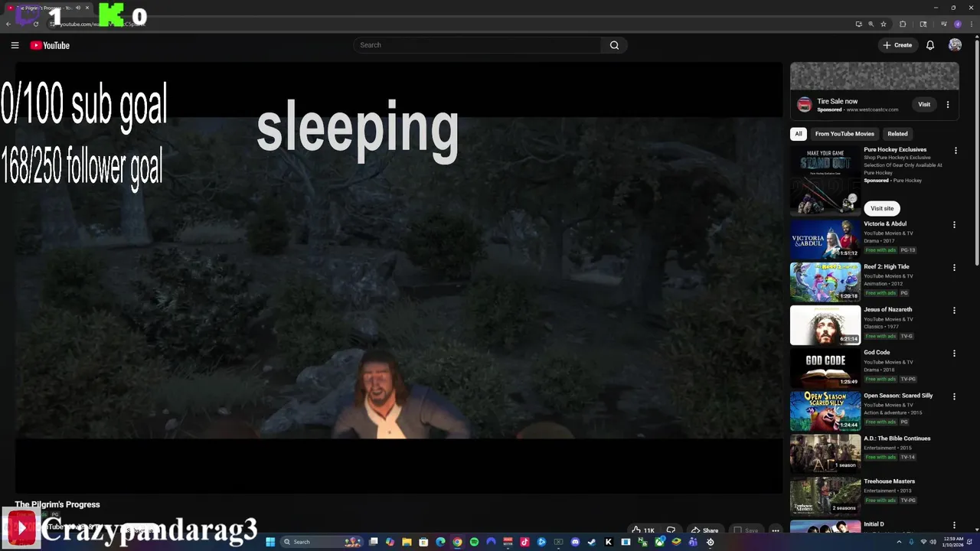Image resolution: width=980 pixels, height=551 pixels.
Task: Click The Pilgrim's Progress video title
Action: pyautogui.click(x=57, y=504)
